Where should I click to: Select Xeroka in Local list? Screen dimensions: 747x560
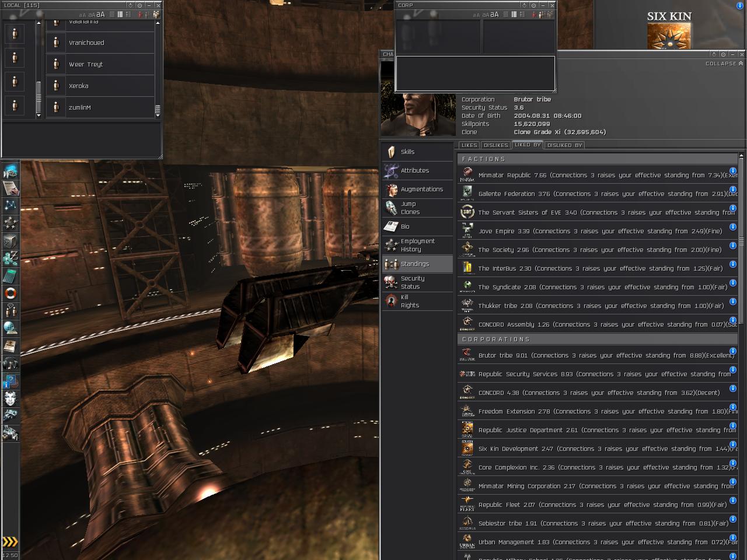point(100,86)
